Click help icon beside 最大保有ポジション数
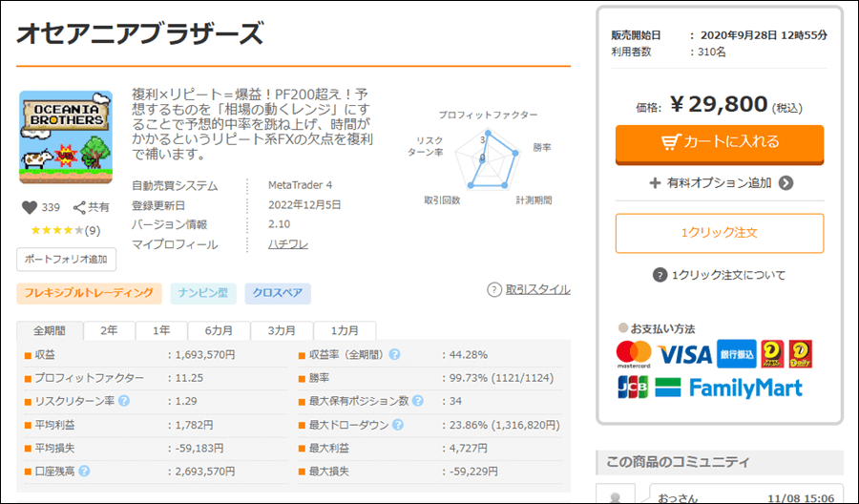 (x=417, y=401)
